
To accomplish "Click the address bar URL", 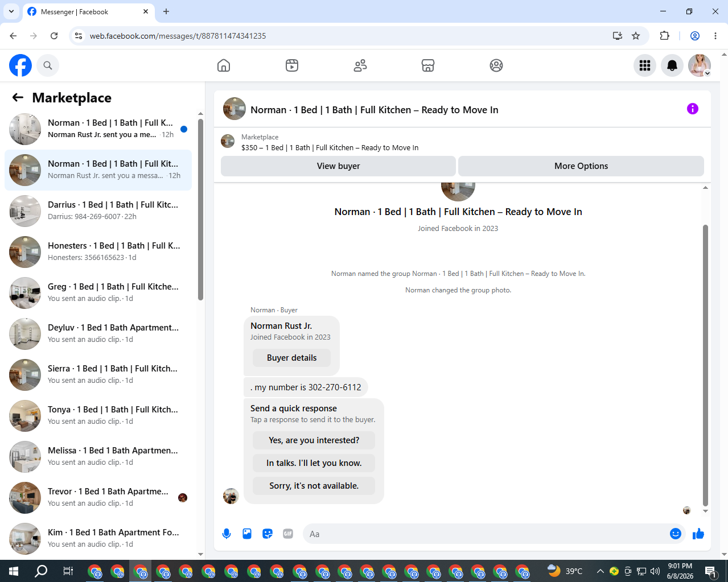I will tap(178, 36).
